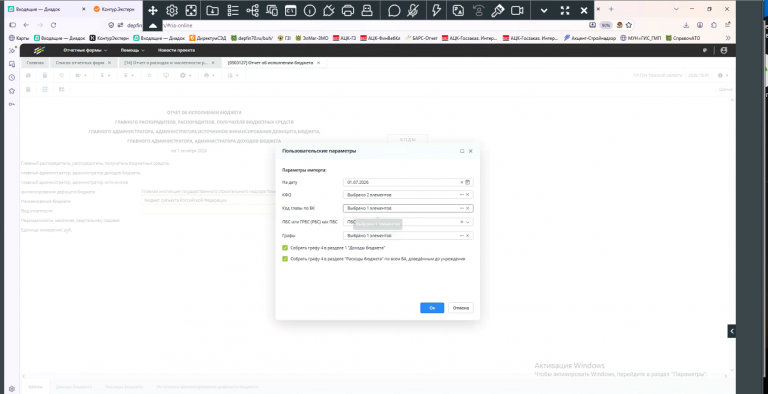Click the sidebar settings gear at bottom
Image resolution: width=768 pixels, height=394 pixels.
[12, 389]
